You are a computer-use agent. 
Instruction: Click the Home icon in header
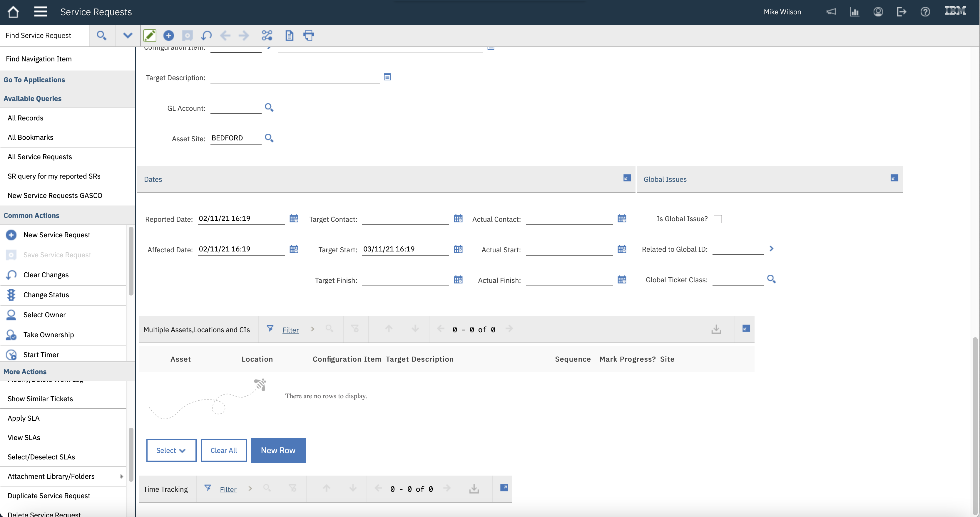(13, 12)
